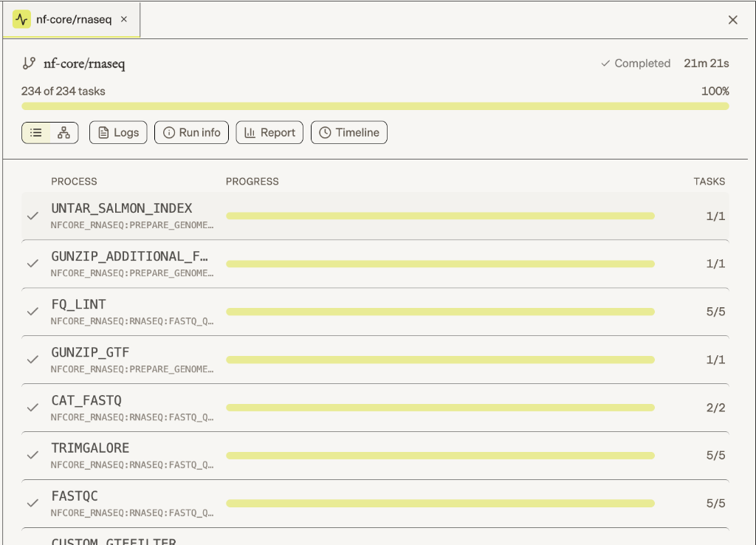Click the 234 of 234 tasks label

[63, 91]
